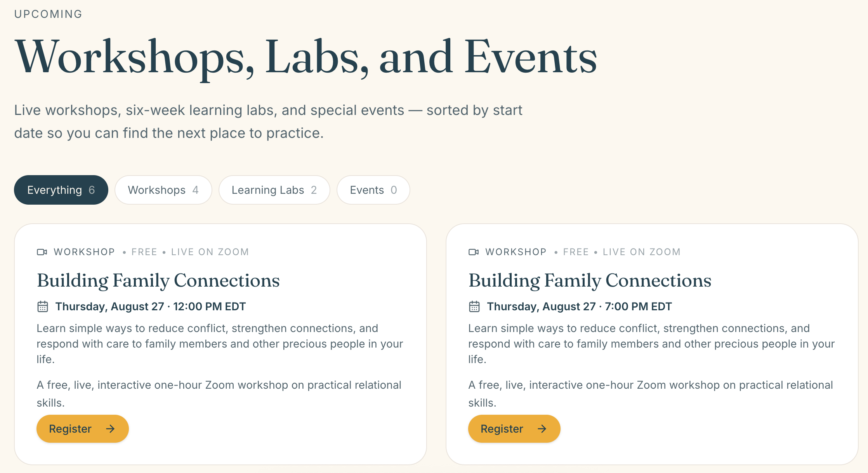Switch to the Workshops filter
The image size is (868, 473).
pyautogui.click(x=163, y=190)
